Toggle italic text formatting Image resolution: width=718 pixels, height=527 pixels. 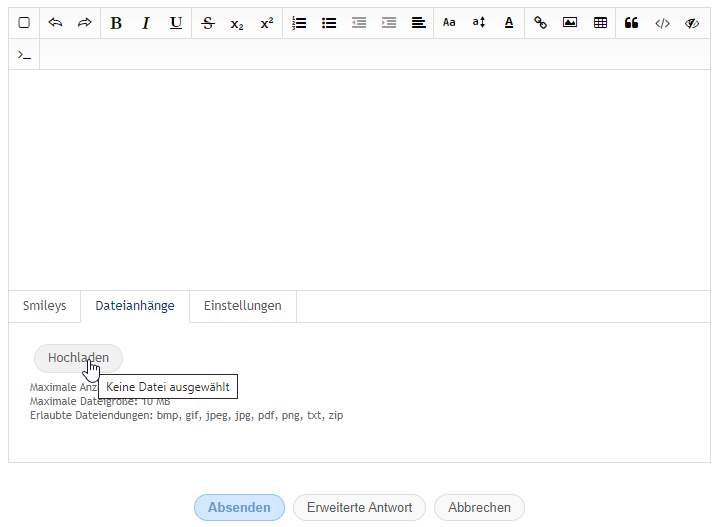point(146,23)
